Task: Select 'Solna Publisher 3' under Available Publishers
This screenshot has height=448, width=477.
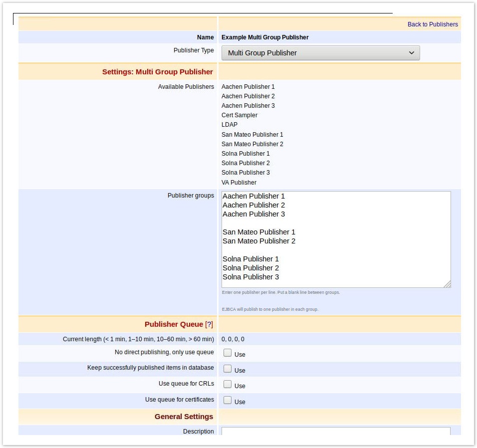Action: click(245, 172)
